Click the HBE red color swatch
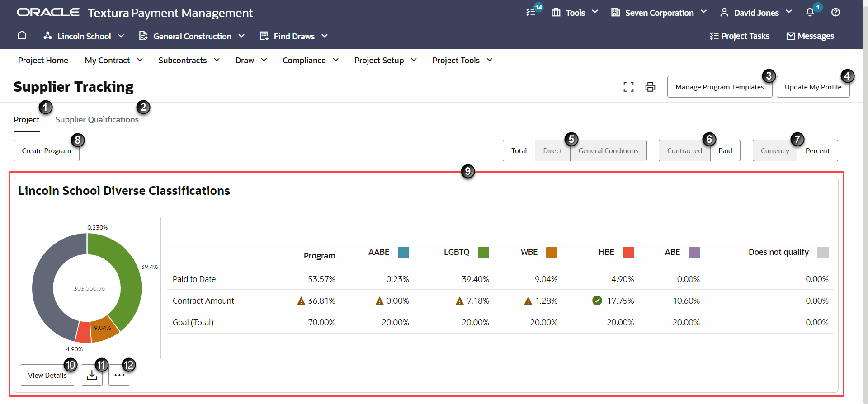This screenshot has height=404, width=868. point(628,252)
